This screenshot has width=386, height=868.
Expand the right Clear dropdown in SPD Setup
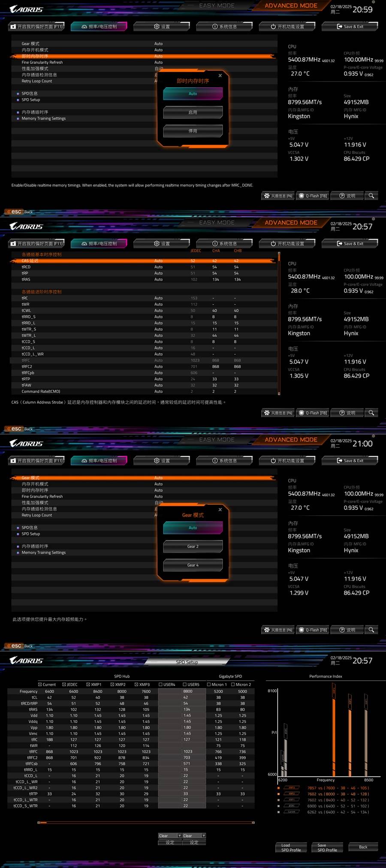click(203, 835)
